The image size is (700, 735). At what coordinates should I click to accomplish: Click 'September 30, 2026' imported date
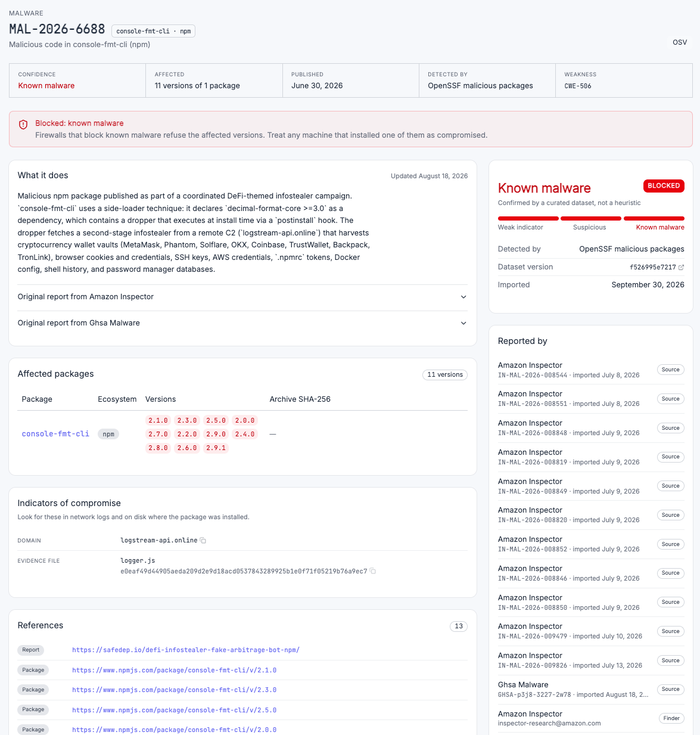[x=648, y=285]
